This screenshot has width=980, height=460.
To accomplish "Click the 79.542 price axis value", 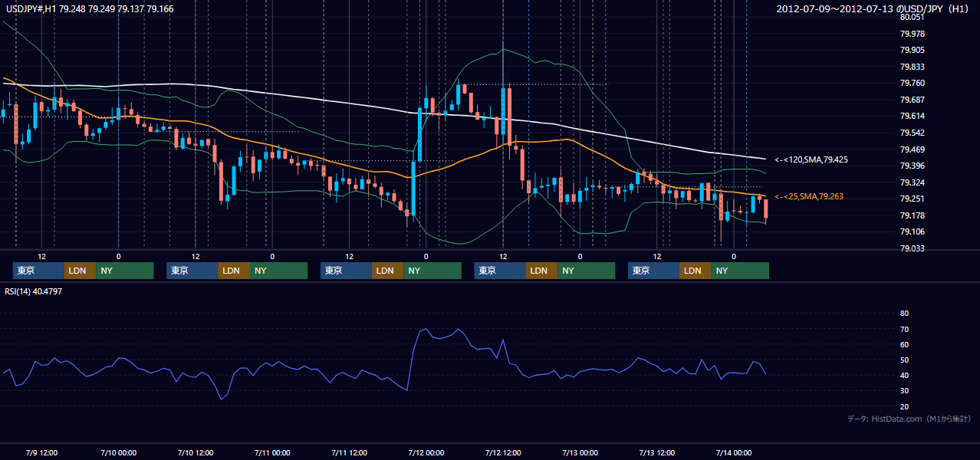I will (x=912, y=133).
